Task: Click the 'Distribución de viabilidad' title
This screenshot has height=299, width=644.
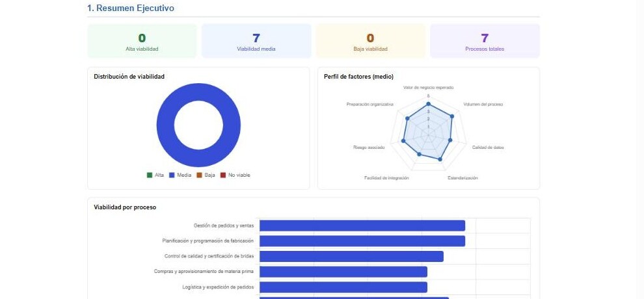Action: (129, 76)
